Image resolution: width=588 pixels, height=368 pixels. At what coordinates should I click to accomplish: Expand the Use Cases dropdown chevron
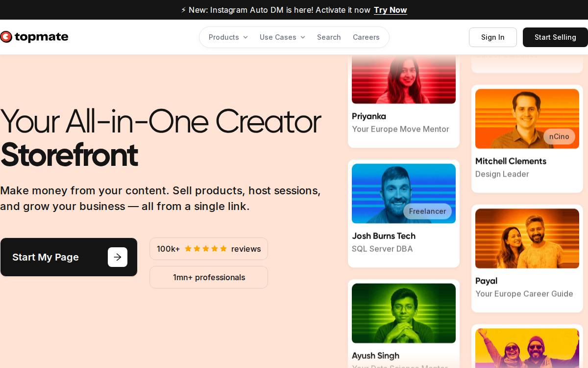(x=303, y=37)
